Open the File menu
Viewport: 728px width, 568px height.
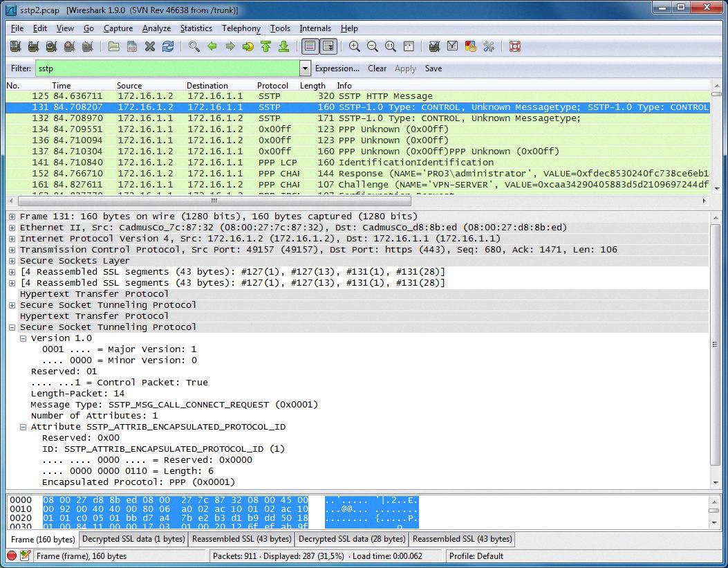(x=17, y=28)
